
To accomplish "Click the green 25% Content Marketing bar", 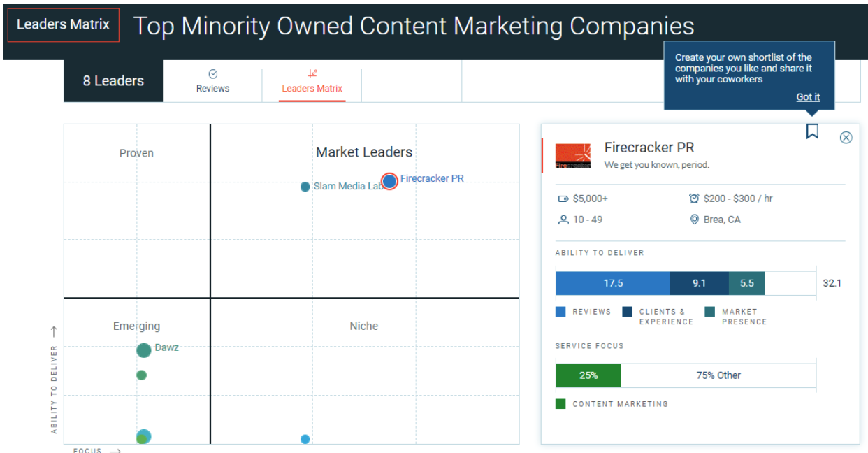I will (x=588, y=375).
